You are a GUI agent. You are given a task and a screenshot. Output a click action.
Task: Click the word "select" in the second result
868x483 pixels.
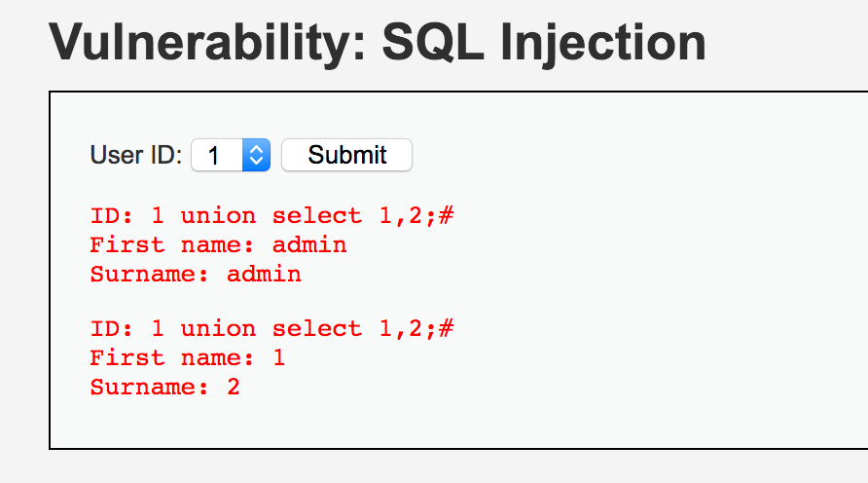pyautogui.click(x=316, y=329)
